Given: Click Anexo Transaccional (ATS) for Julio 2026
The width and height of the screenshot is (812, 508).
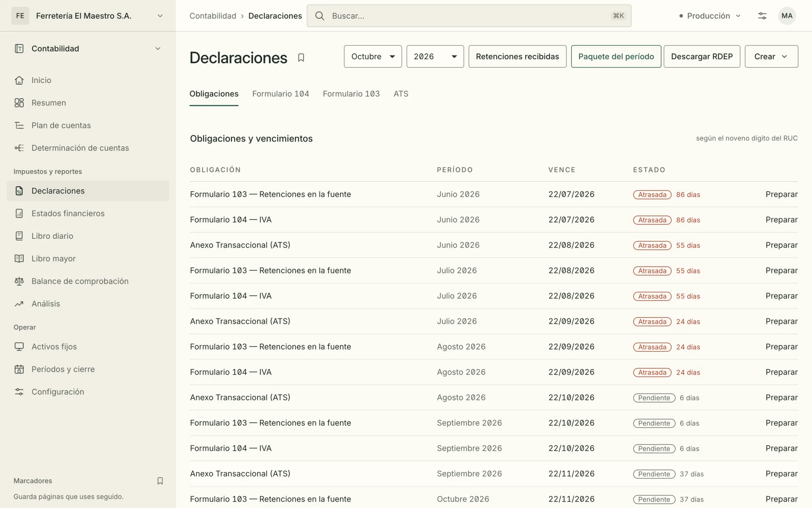Looking at the screenshot, I should 240,321.
